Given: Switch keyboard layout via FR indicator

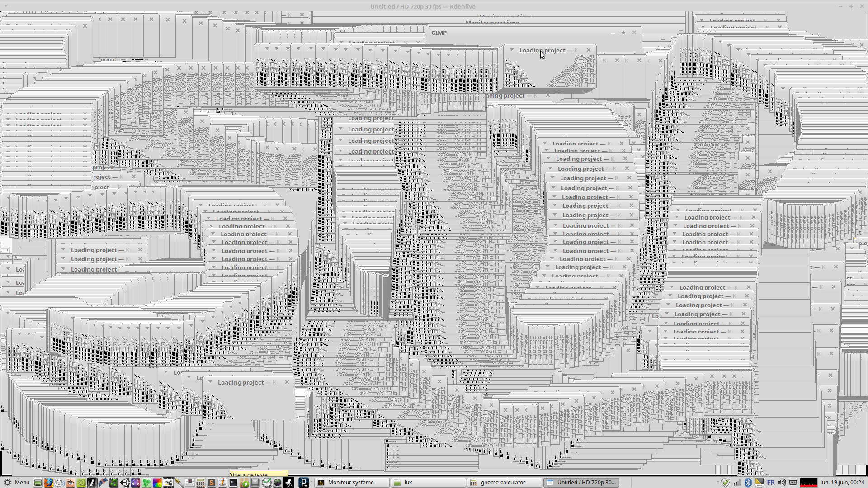Looking at the screenshot, I should click(x=771, y=483).
